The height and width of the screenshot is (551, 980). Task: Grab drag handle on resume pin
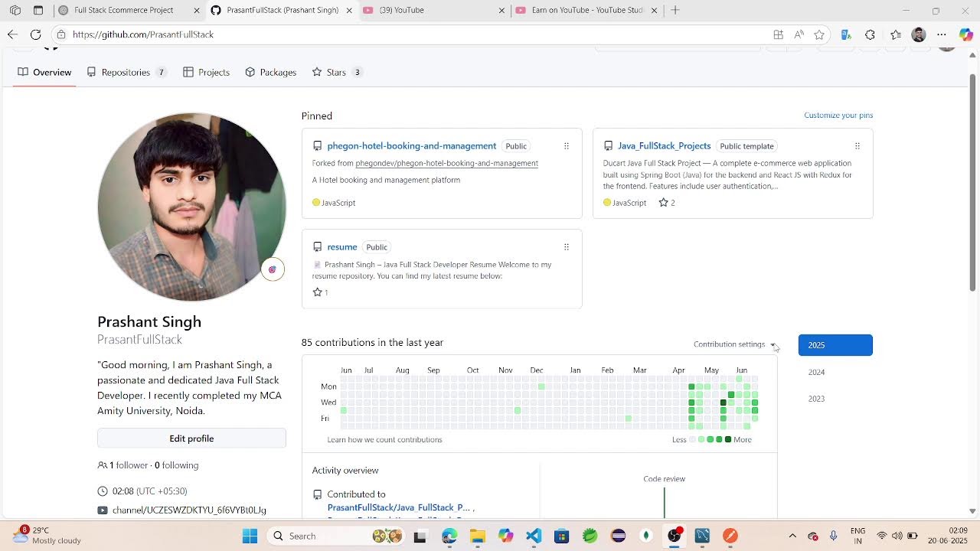(567, 247)
